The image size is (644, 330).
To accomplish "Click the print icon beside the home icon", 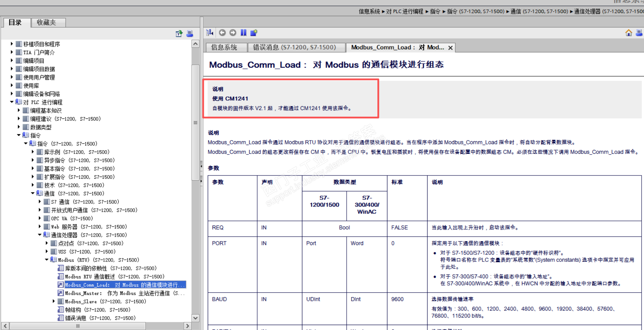I will pyautogui.click(x=639, y=33).
